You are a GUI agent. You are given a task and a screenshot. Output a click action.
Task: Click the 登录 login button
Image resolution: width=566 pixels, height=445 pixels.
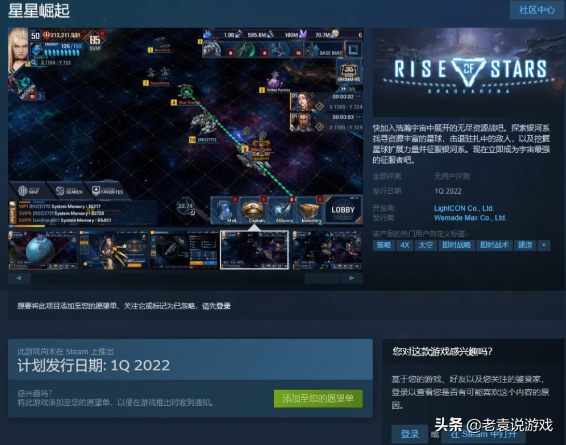410,434
